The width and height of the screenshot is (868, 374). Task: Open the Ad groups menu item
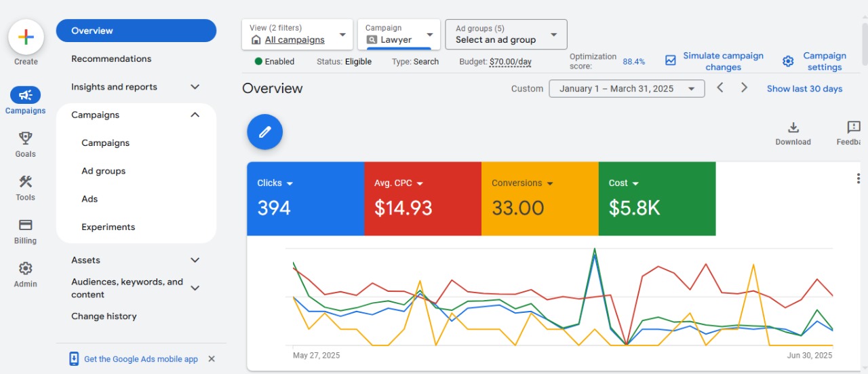[x=103, y=171]
